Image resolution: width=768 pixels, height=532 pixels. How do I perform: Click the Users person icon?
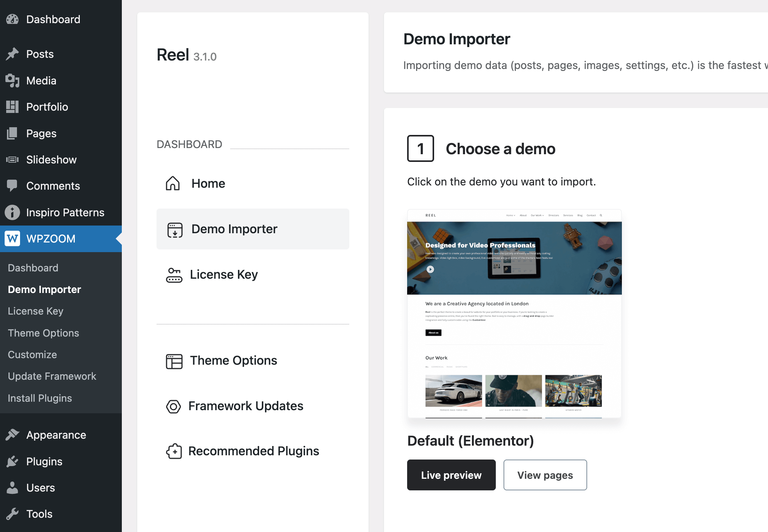[x=12, y=488]
